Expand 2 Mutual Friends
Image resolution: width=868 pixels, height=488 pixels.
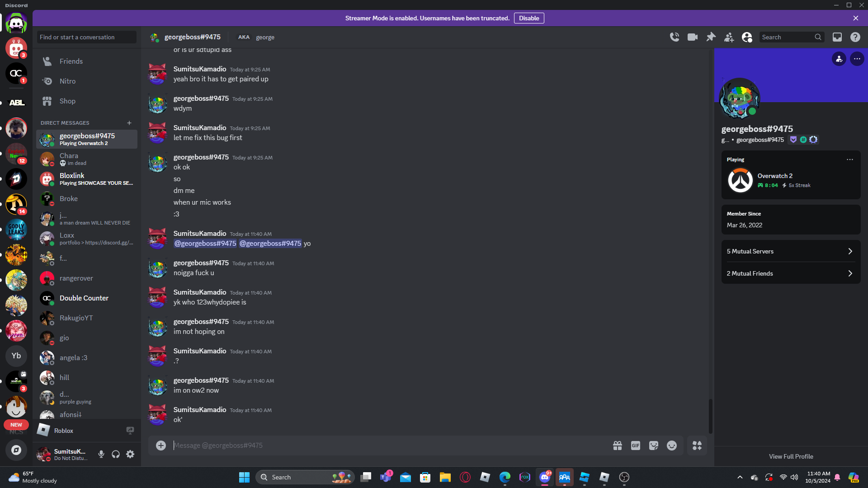coord(791,273)
